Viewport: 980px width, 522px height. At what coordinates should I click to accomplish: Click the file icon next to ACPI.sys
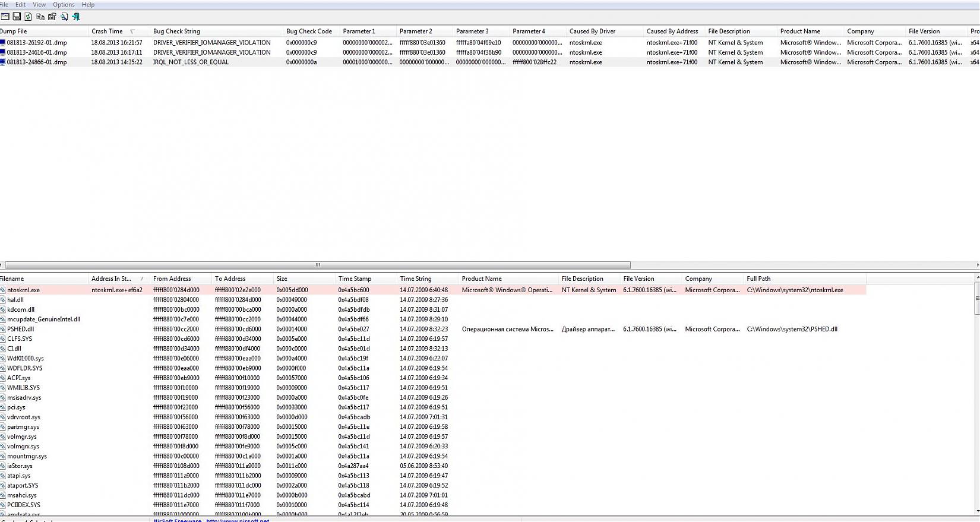2,378
